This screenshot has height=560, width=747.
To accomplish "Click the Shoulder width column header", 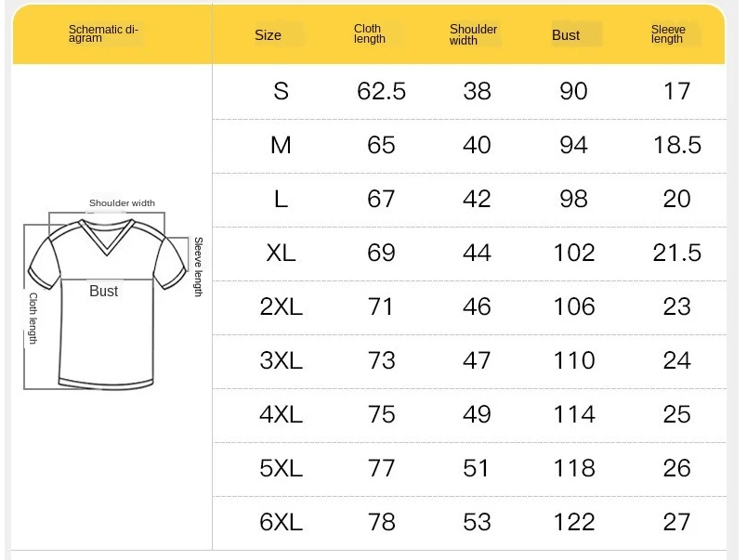I will click(x=473, y=34).
